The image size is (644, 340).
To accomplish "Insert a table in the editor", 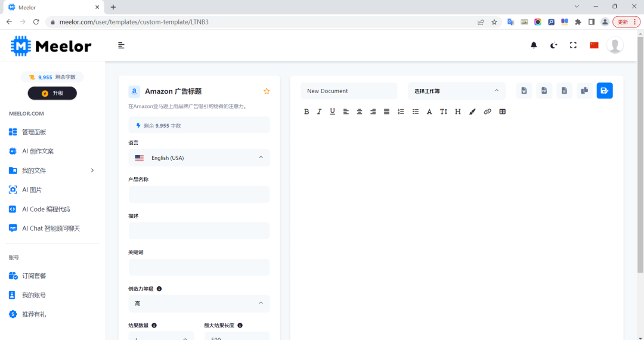I will tap(502, 112).
